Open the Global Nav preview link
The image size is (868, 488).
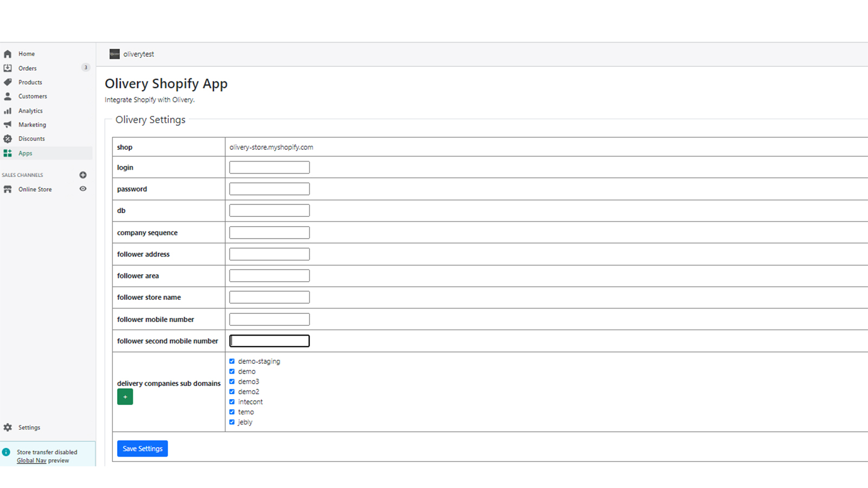coord(31,460)
